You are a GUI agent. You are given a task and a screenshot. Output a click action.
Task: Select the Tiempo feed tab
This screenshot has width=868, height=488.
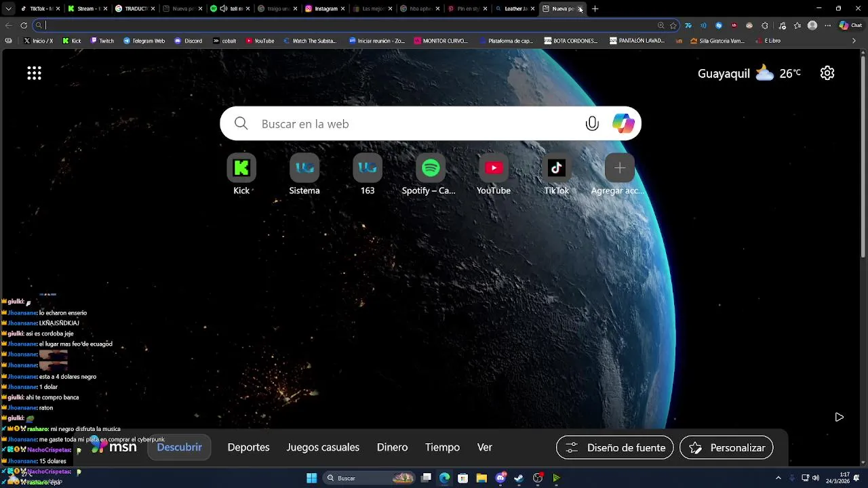[442, 447]
